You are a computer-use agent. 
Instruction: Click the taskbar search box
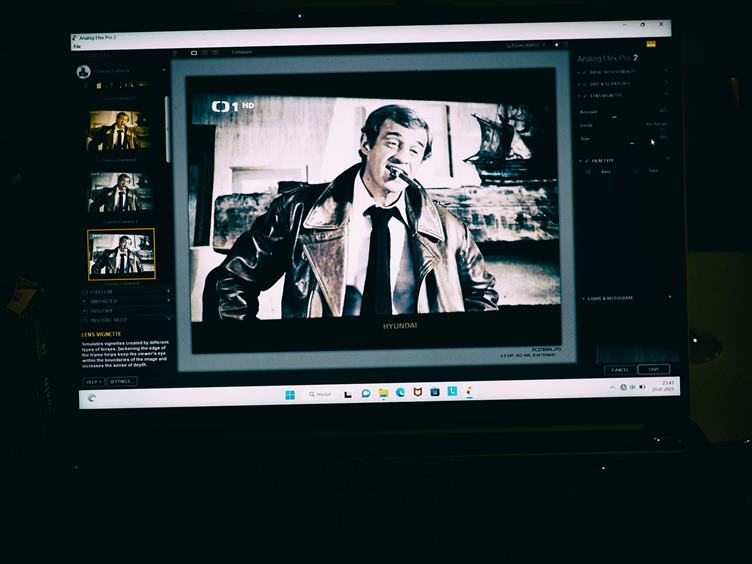click(x=320, y=394)
